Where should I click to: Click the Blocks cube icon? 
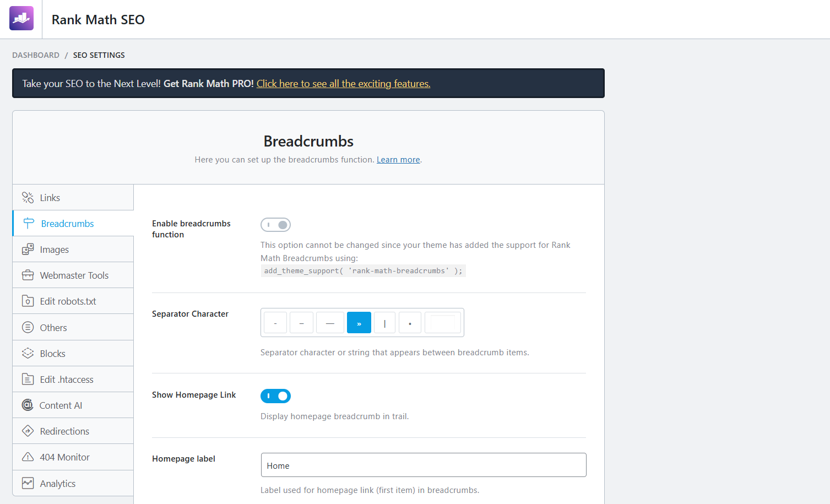click(x=28, y=353)
